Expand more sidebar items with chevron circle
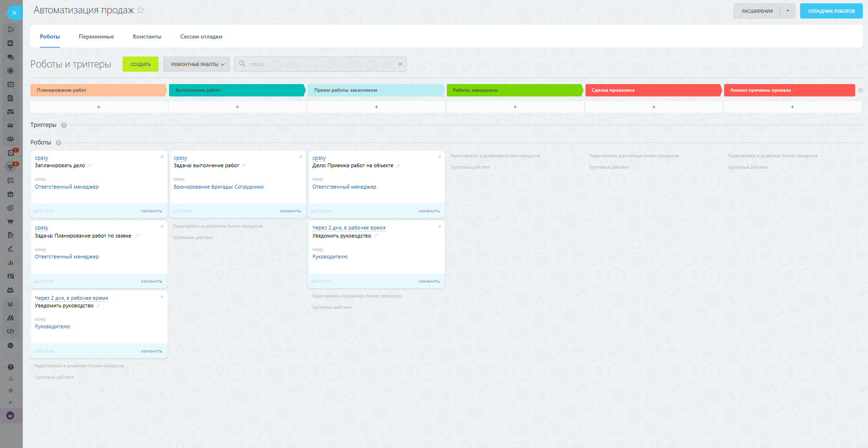 [10, 345]
